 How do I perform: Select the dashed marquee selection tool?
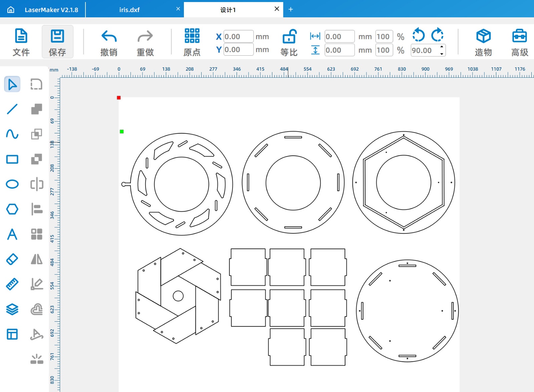(37, 84)
